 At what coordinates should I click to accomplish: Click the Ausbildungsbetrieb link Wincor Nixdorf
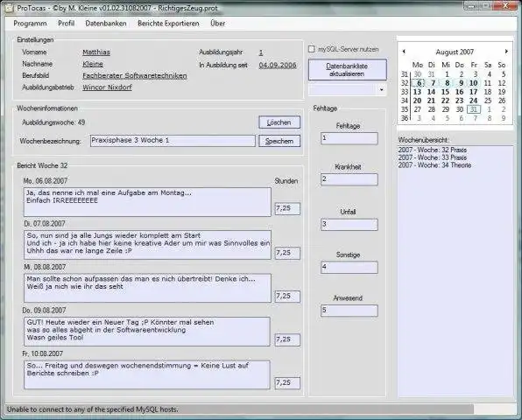(x=107, y=87)
